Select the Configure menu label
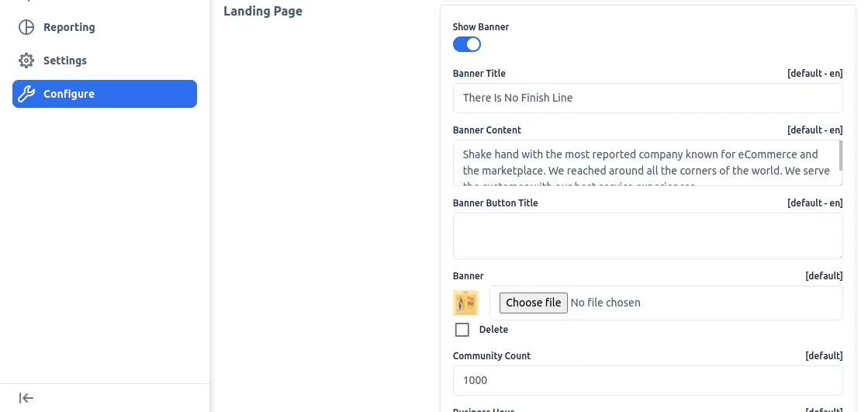 [69, 94]
